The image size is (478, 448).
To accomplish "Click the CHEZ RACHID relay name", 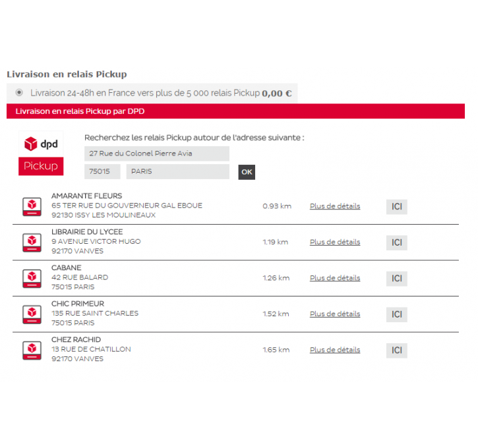I will [76, 339].
